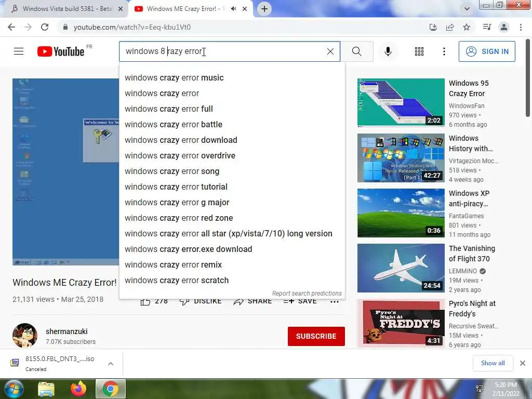The height and width of the screenshot is (399, 532).
Task: Open the Chrome profile avatar
Action: 504,27
